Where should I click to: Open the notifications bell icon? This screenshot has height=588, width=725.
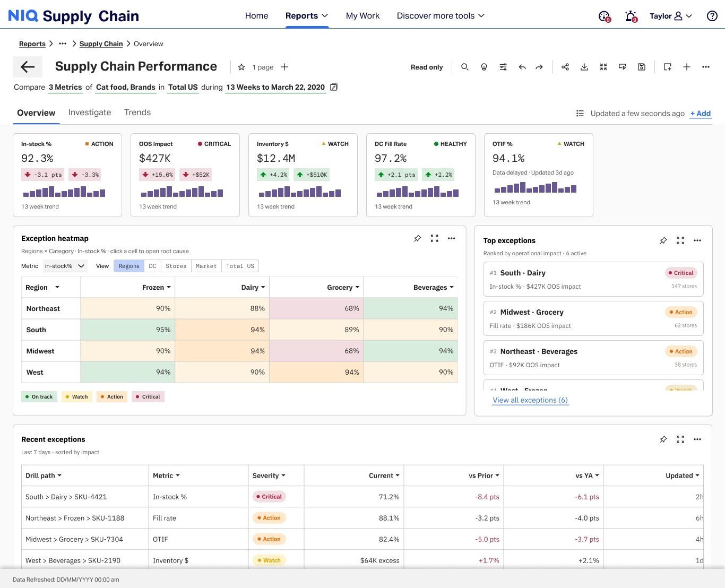tap(631, 16)
